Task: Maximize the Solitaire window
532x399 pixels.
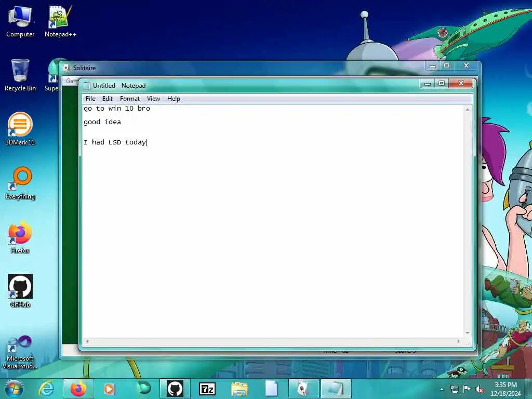Action: coord(447,66)
